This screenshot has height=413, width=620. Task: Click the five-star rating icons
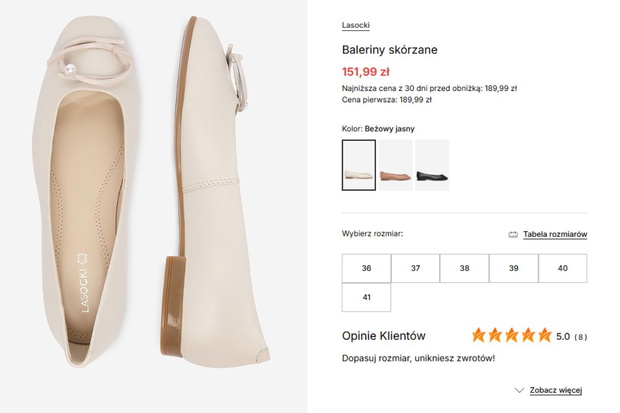coord(512,335)
